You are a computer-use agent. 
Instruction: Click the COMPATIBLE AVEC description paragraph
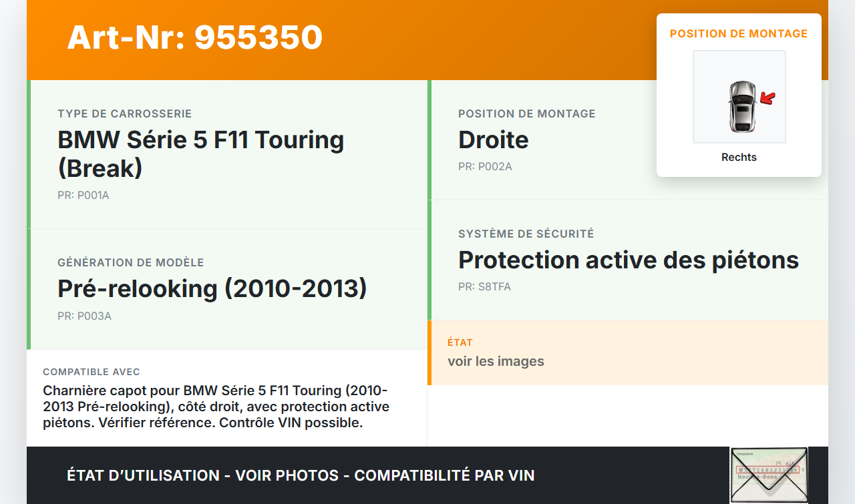coord(216,406)
